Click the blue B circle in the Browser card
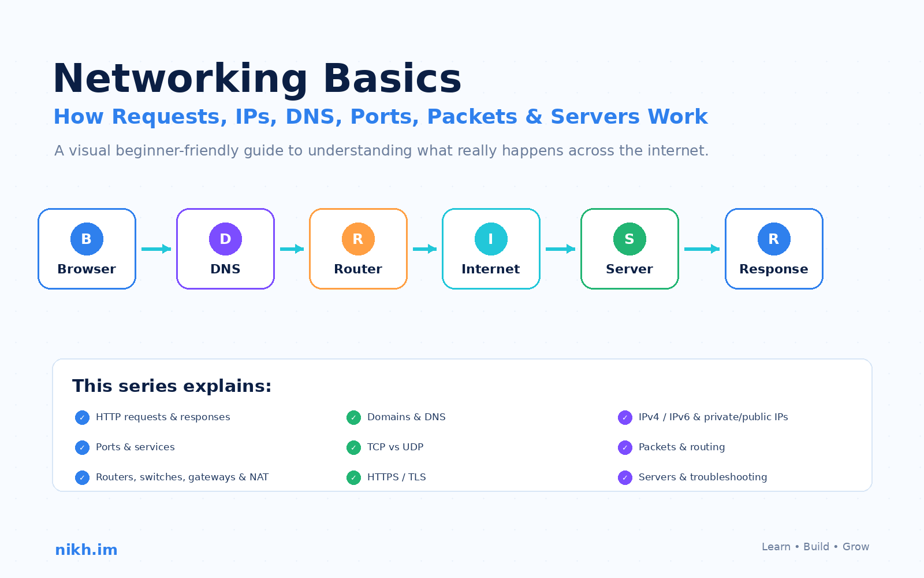Image resolution: width=924 pixels, height=578 pixels. [x=87, y=239]
